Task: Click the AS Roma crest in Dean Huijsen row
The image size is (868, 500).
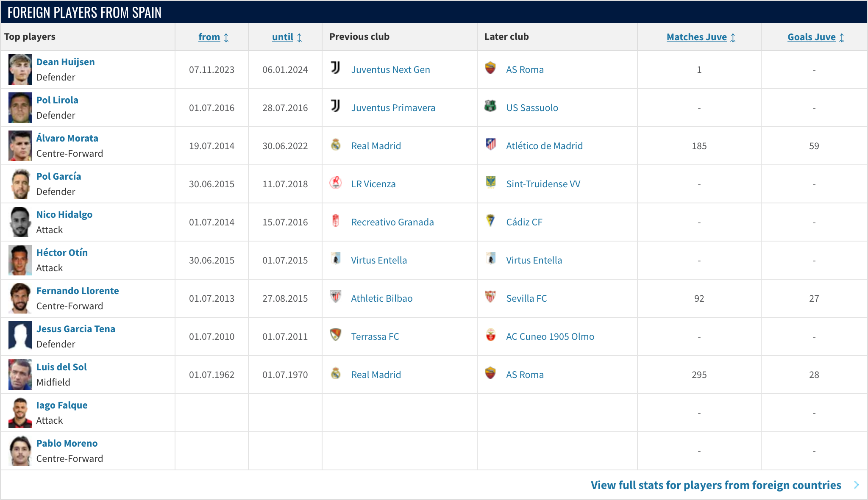Action: click(490, 68)
